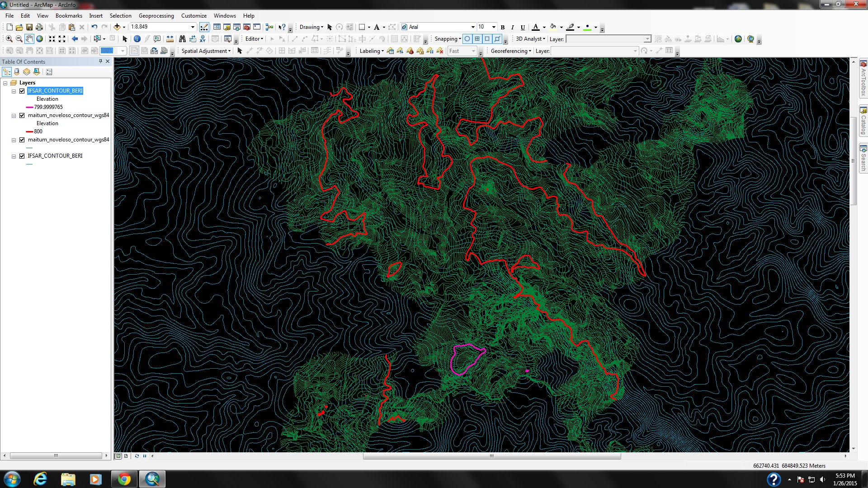
Task: Open the Selection menu
Action: click(x=120, y=16)
